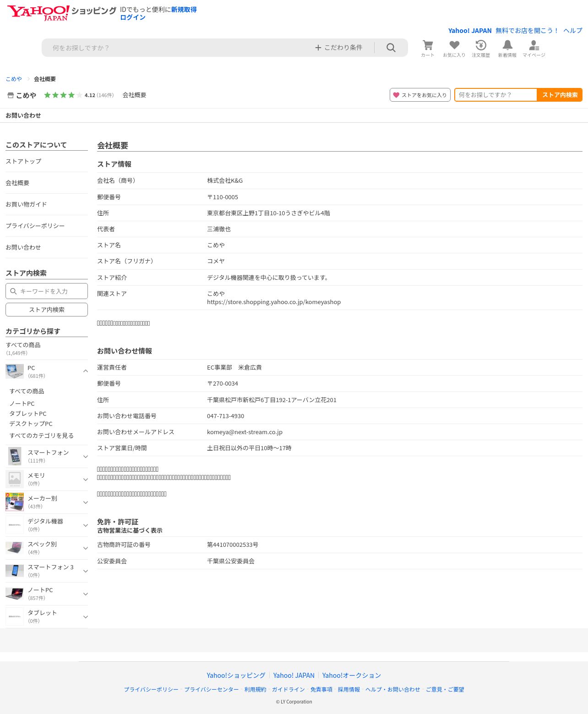Expand the メモリ category chevron
This screenshot has width=588, height=714.
tap(85, 480)
